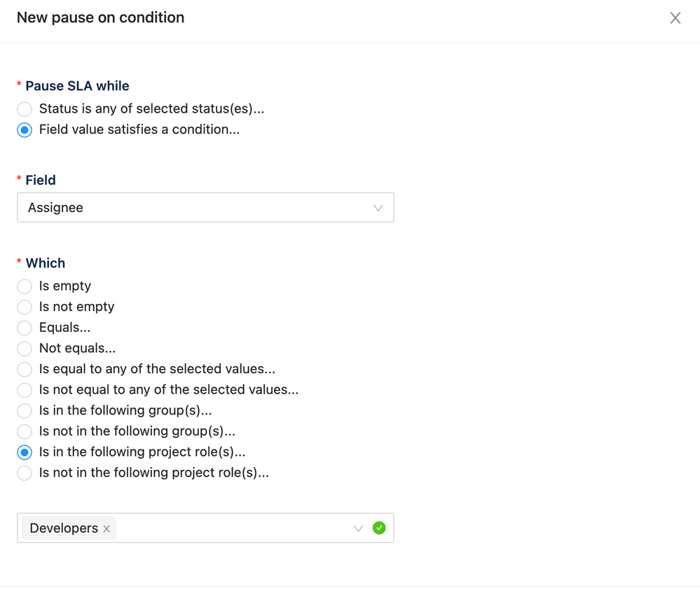700x591 pixels.
Task: Click the Developers tag label
Action: click(x=64, y=529)
